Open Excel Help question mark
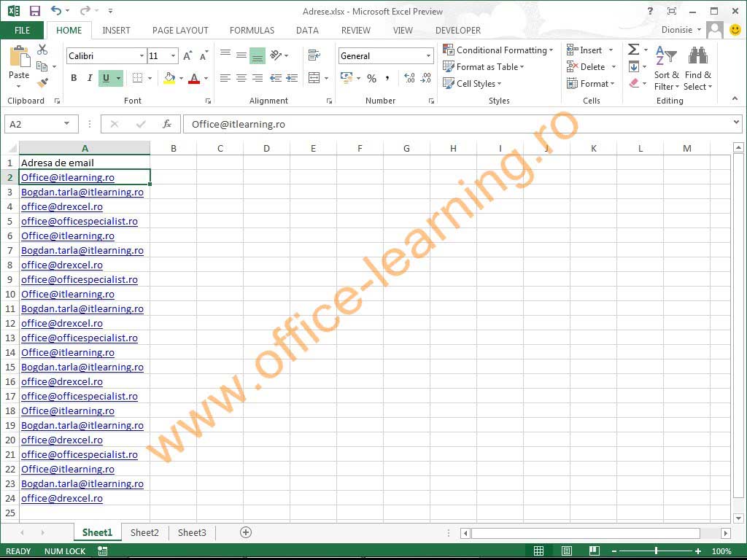Image resolution: width=747 pixels, height=560 pixels. (x=650, y=11)
